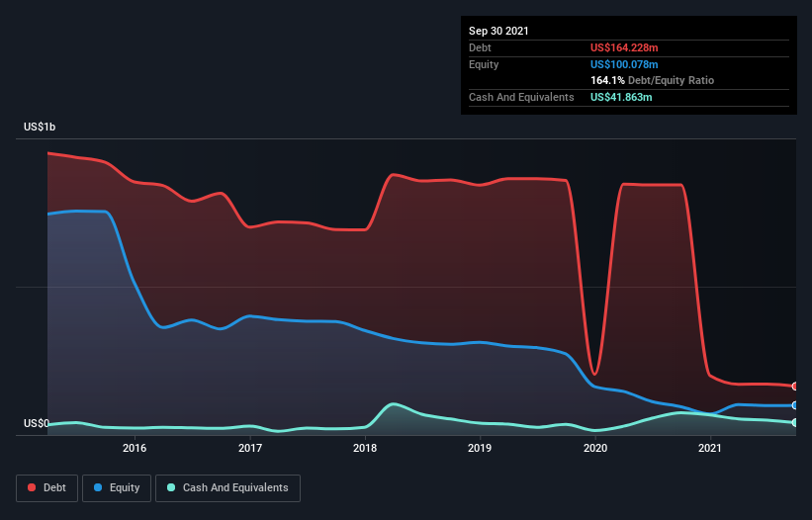Click the 2017 x-axis label

coord(250,448)
